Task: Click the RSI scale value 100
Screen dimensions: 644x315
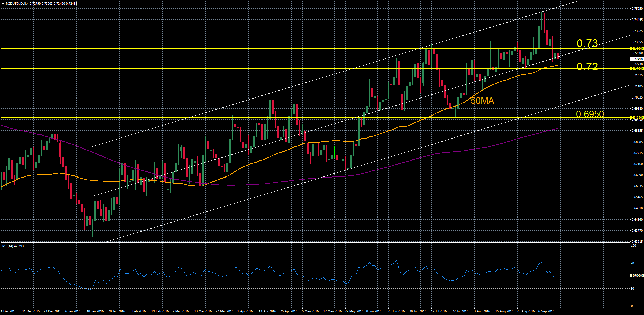Action: [x=634, y=246]
